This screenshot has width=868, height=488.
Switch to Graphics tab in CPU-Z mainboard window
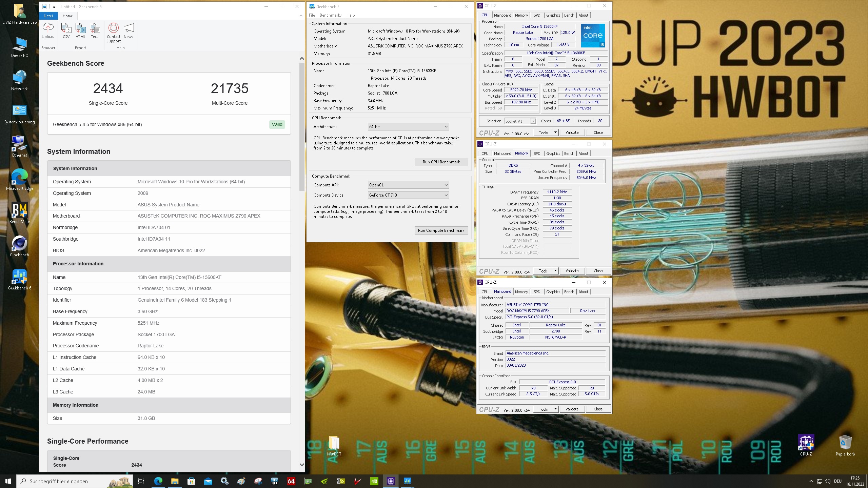pos(553,292)
